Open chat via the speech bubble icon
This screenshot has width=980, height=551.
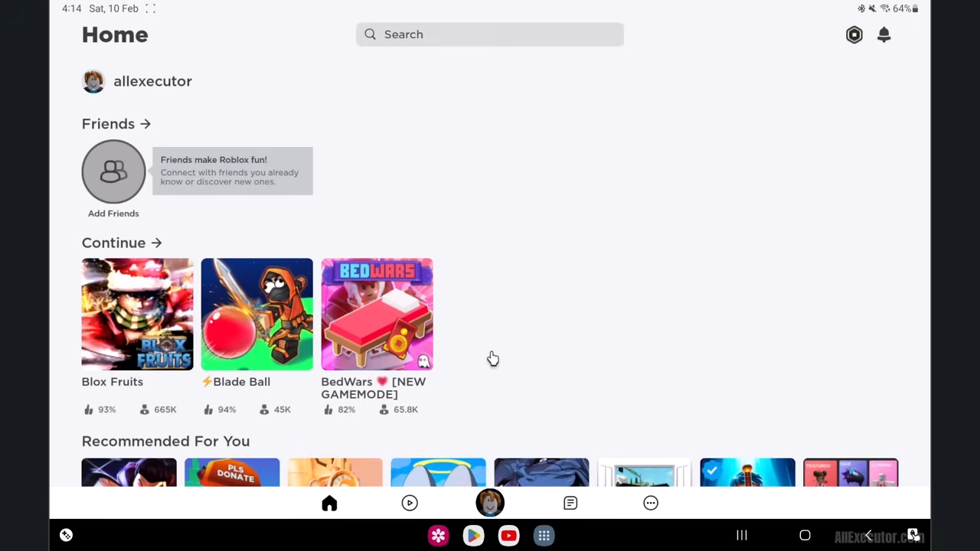pyautogui.click(x=570, y=503)
